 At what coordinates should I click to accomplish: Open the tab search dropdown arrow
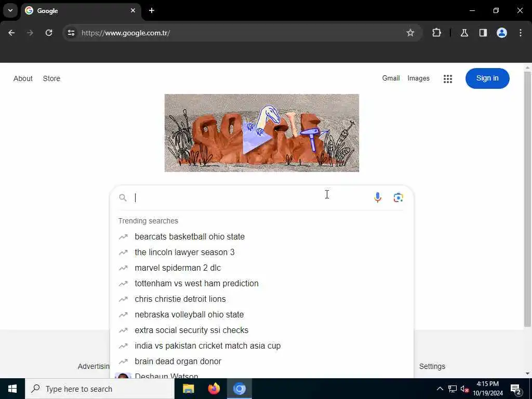pos(10,10)
